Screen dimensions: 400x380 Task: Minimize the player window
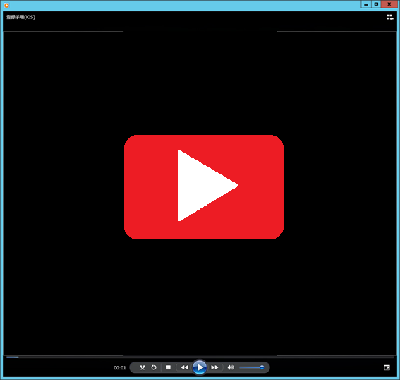366,4
